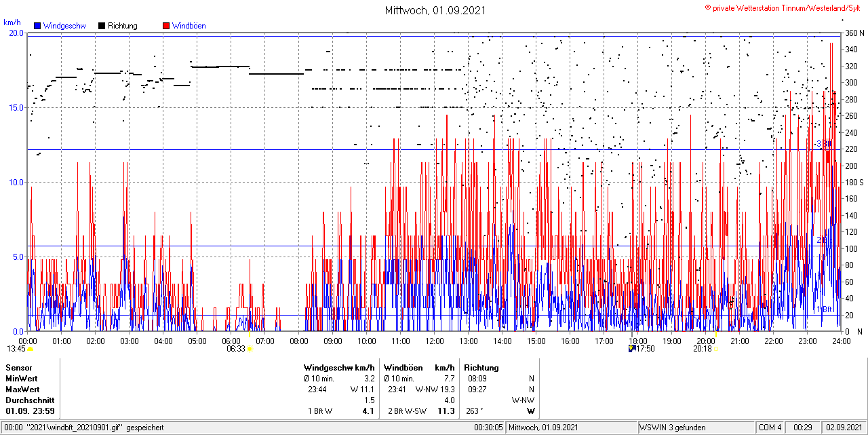Click the sunset icon next to 20:18

click(717, 349)
